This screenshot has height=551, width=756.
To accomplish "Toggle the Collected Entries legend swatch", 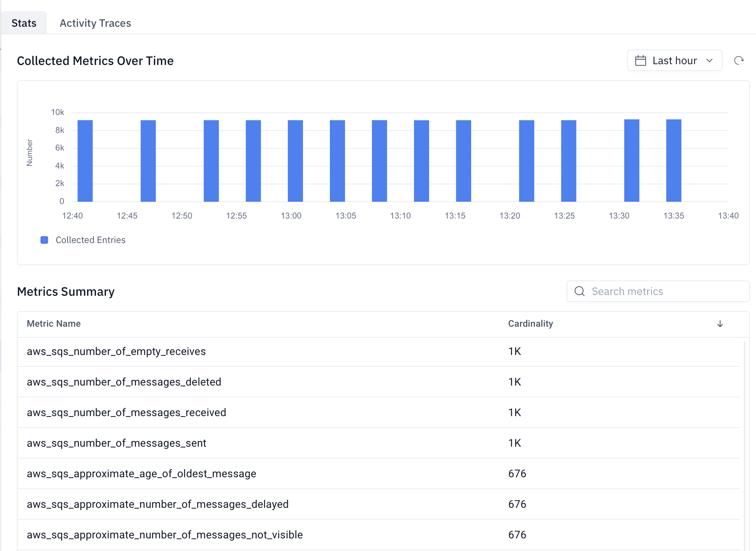I will (44, 240).
